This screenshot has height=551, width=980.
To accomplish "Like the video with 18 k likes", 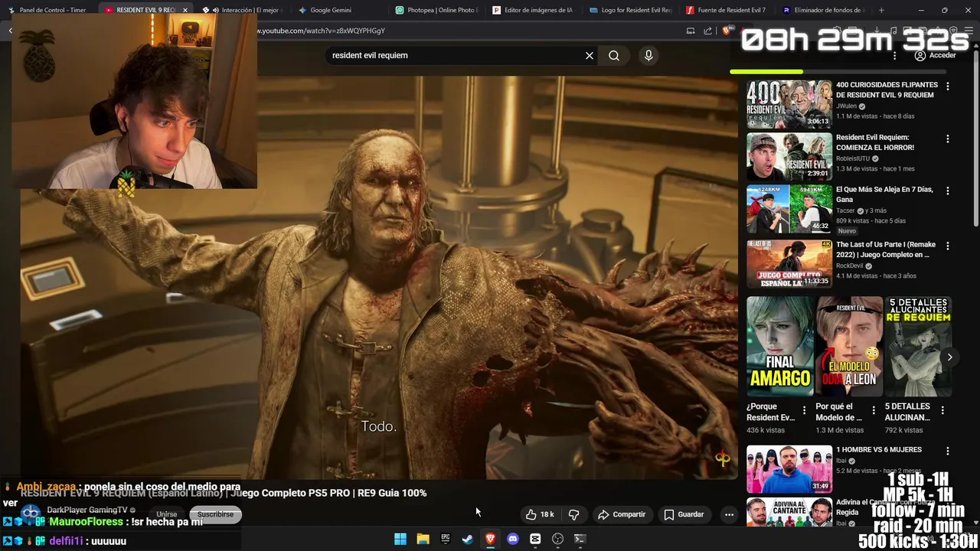I will (539, 514).
